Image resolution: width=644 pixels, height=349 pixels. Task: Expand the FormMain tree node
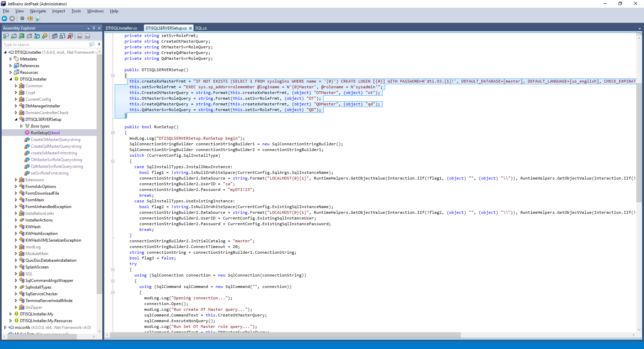(16, 200)
